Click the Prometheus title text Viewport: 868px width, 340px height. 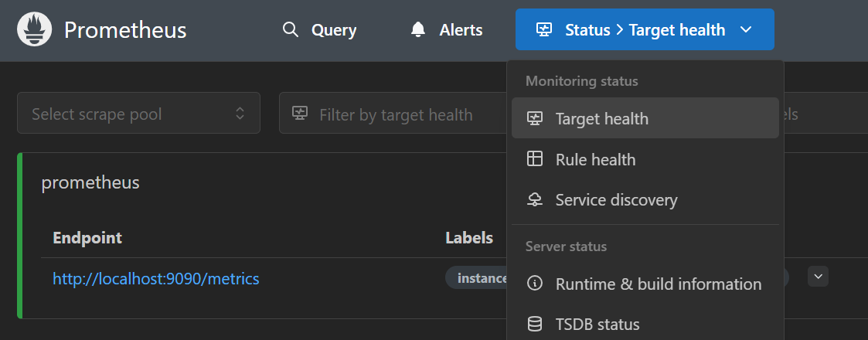point(125,30)
